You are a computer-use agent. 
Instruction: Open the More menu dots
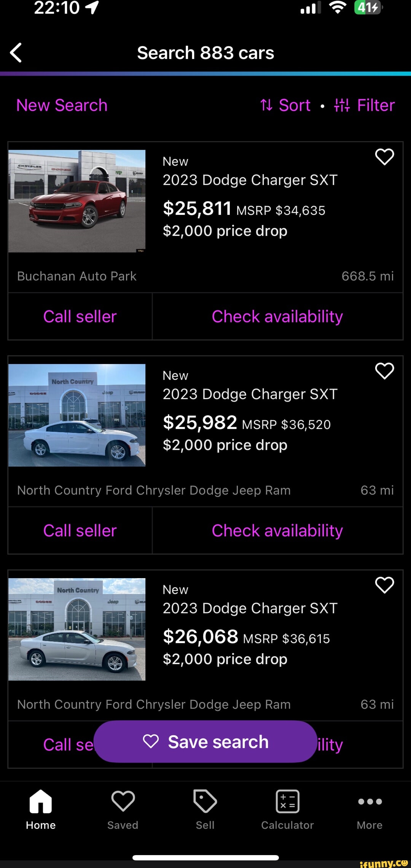point(370,801)
